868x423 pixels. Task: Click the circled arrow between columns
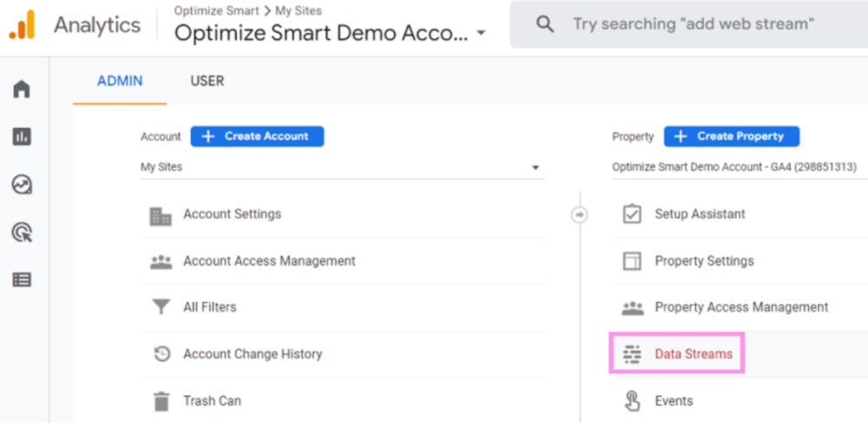(579, 215)
